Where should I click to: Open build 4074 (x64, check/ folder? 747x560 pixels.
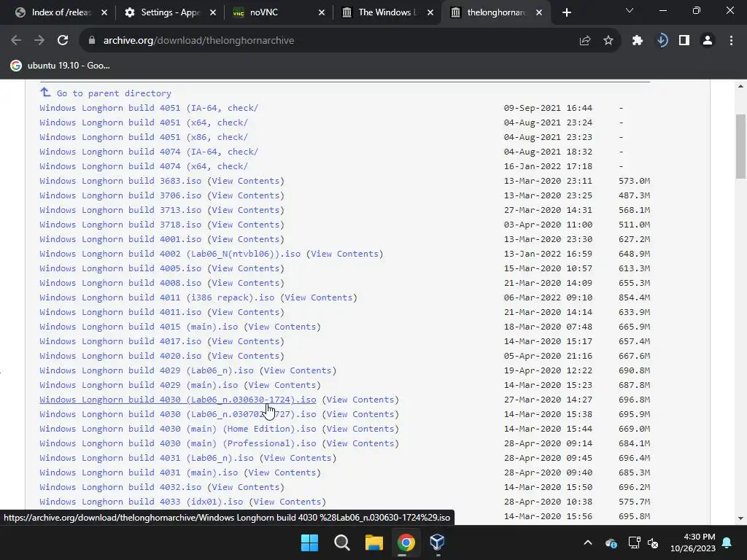pyautogui.click(x=144, y=166)
